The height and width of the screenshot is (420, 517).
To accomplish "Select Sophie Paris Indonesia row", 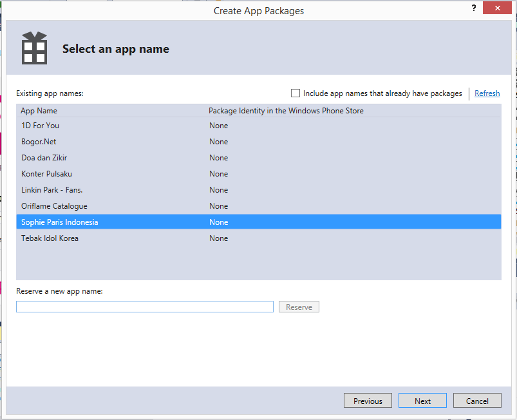I will pyautogui.click(x=60, y=222).
